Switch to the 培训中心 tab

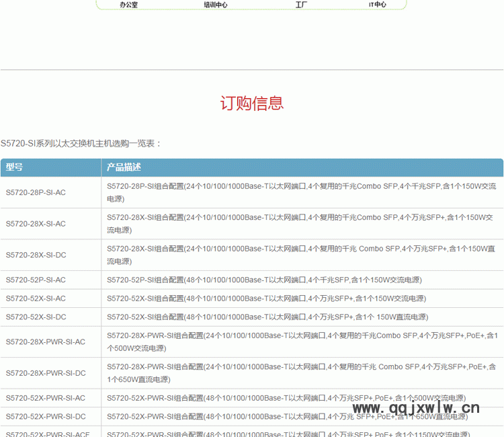(x=216, y=5)
